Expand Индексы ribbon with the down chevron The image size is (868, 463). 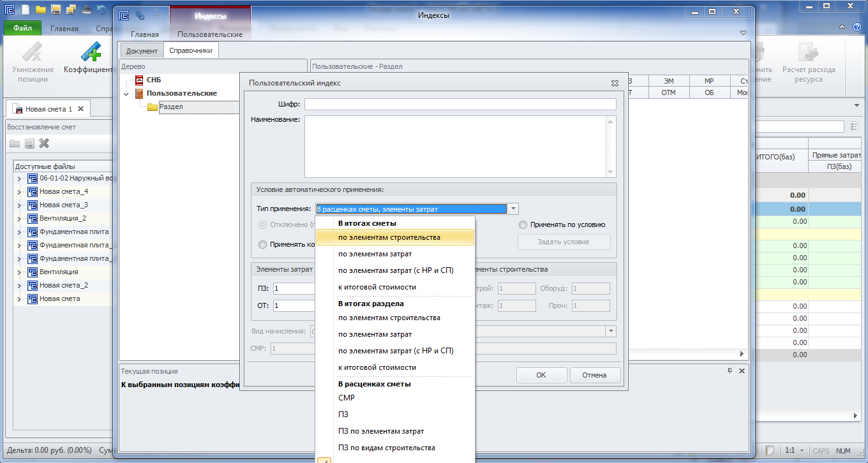tap(743, 33)
